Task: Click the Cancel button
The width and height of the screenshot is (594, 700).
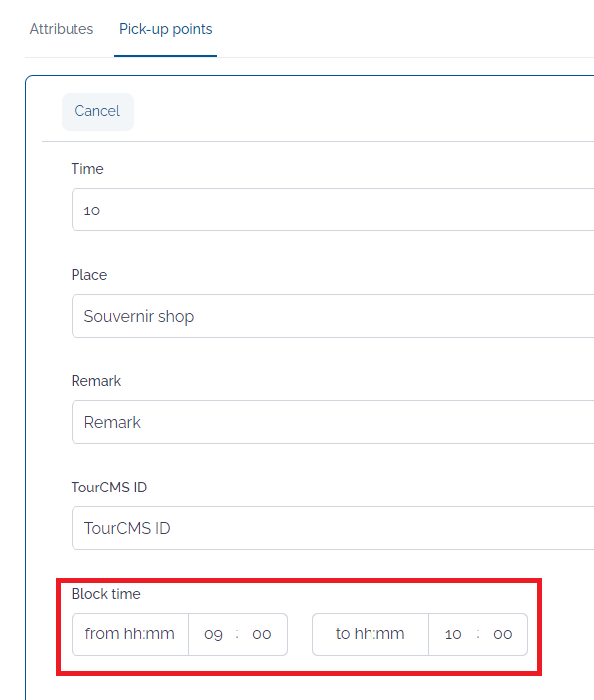Action: click(97, 111)
